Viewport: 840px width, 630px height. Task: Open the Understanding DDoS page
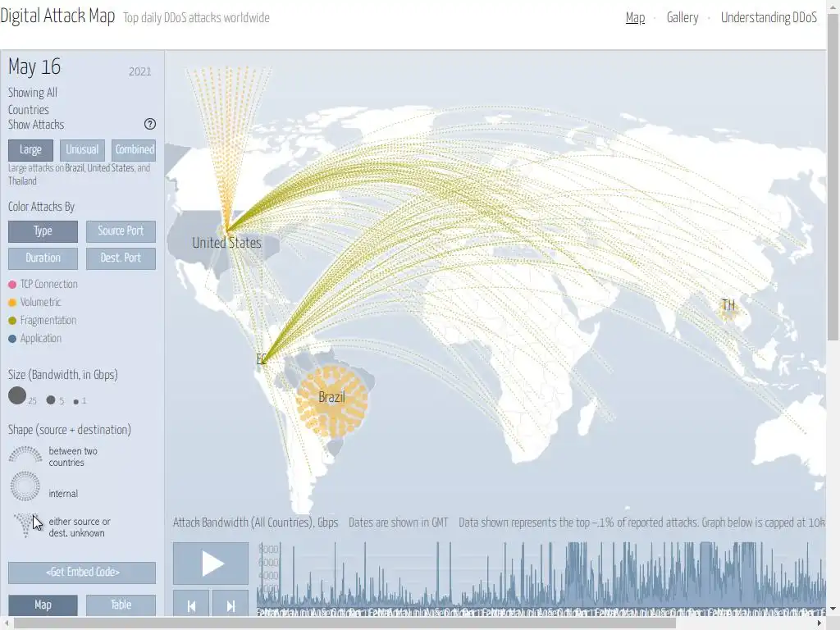point(769,18)
